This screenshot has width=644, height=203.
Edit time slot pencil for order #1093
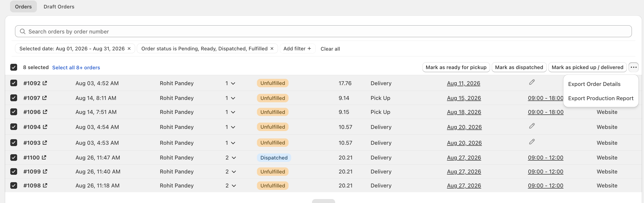[532, 142]
